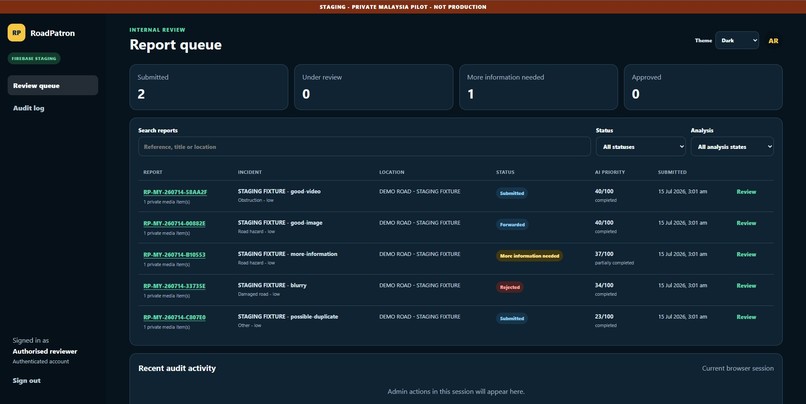Screen dimensions: 806x404
Task: Click Review for the possible-duplicate report
Action: click(x=746, y=317)
